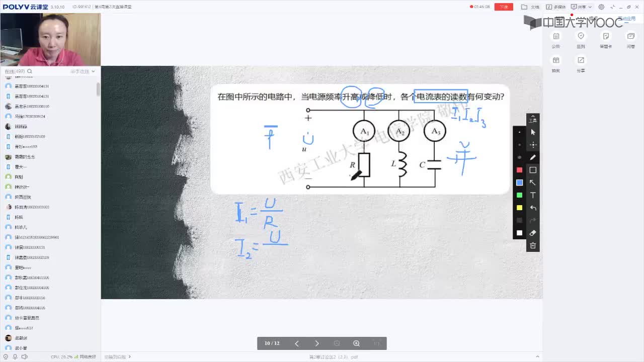The image size is (644, 362).
Task: Zoom in on the slide
Action: click(x=356, y=343)
